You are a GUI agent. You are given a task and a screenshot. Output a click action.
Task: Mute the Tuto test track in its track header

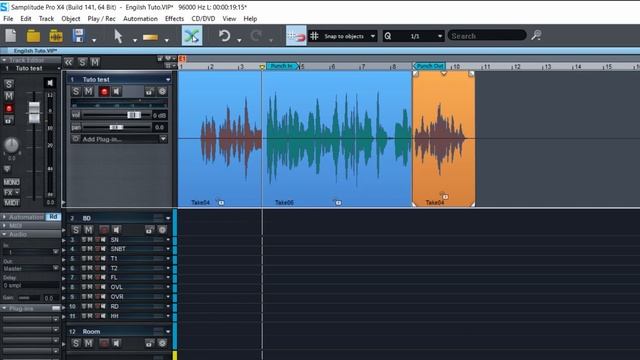88,91
